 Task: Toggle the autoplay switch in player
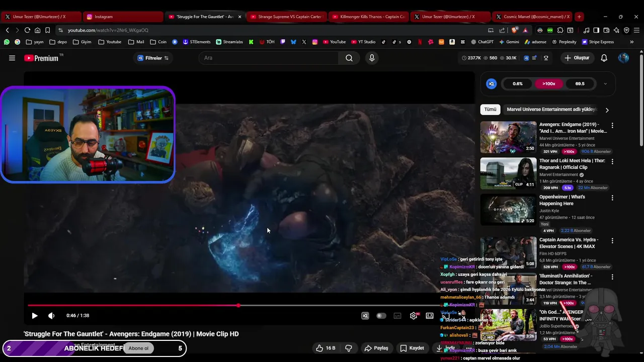[x=381, y=316]
